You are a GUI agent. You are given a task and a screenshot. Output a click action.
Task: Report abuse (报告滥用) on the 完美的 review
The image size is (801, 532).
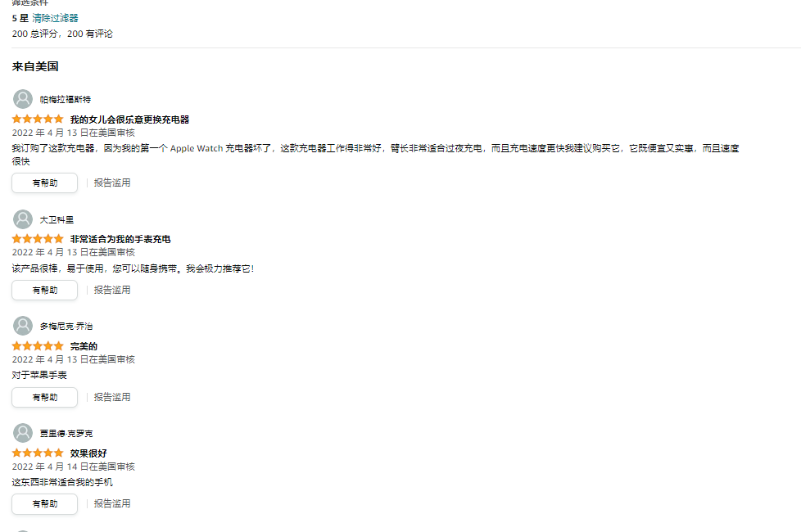pyautogui.click(x=112, y=397)
